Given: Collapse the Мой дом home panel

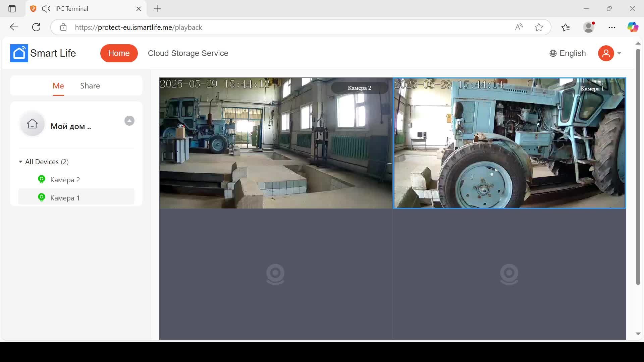Looking at the screenshot, I should click(129, 121).
